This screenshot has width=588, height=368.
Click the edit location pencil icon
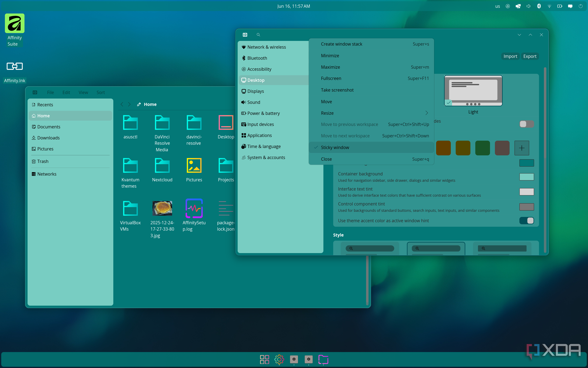point(139,104)
